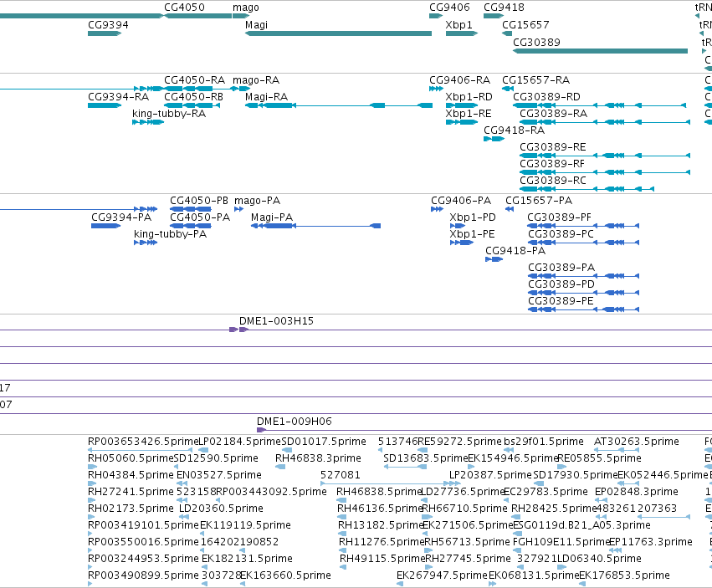Select EST label RP003490899.5prime
This screenshot has height=588, width=712.
(144, 575)
